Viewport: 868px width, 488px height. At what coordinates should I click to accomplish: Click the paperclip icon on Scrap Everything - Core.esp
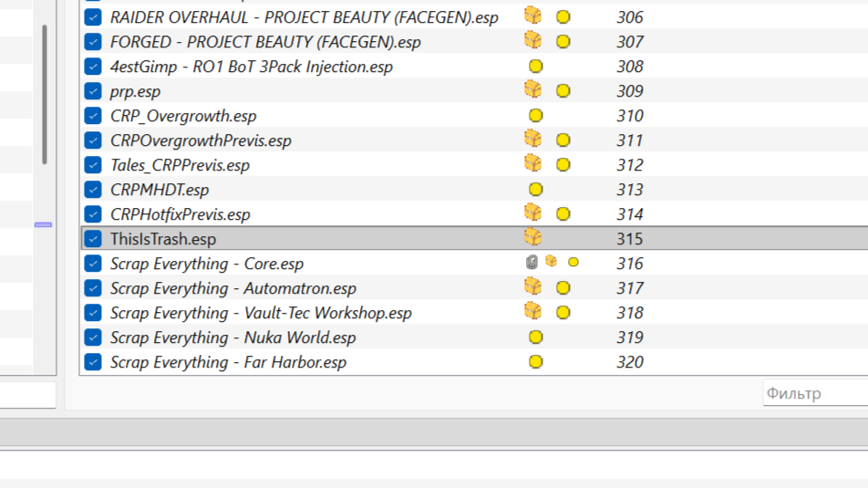click(532, 262)
